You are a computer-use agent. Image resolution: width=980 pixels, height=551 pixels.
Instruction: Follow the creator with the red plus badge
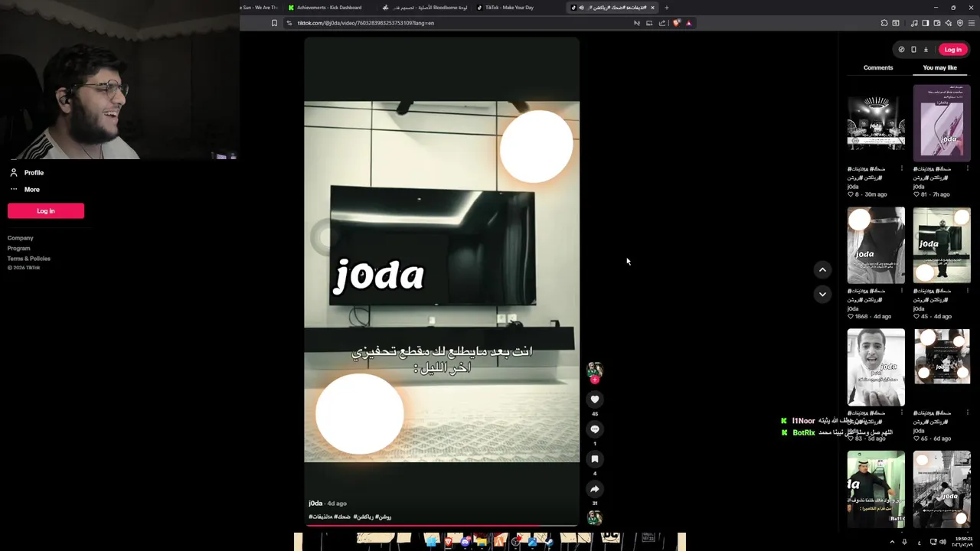[595, 380]
